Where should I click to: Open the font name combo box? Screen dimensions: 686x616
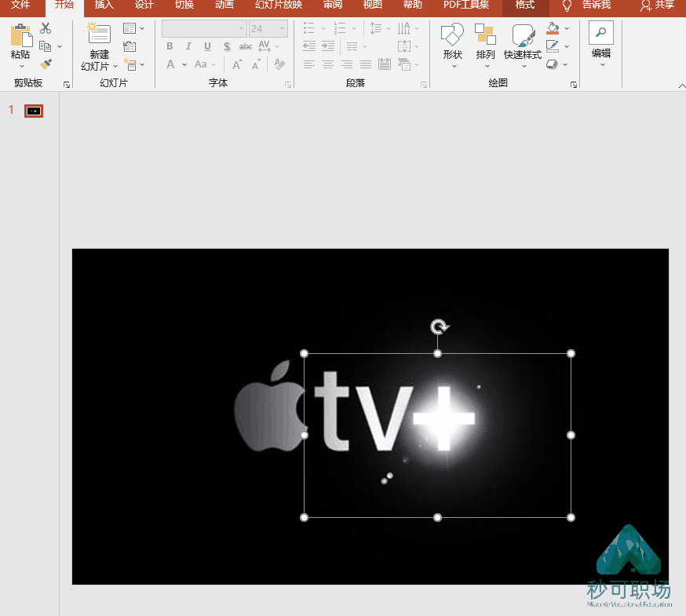point(203,28)
